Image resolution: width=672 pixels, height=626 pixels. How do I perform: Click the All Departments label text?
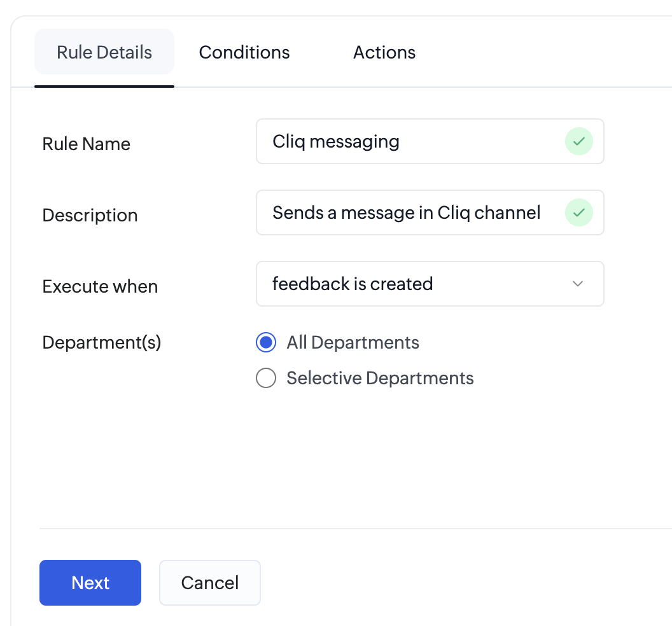[x=353, y=343]
